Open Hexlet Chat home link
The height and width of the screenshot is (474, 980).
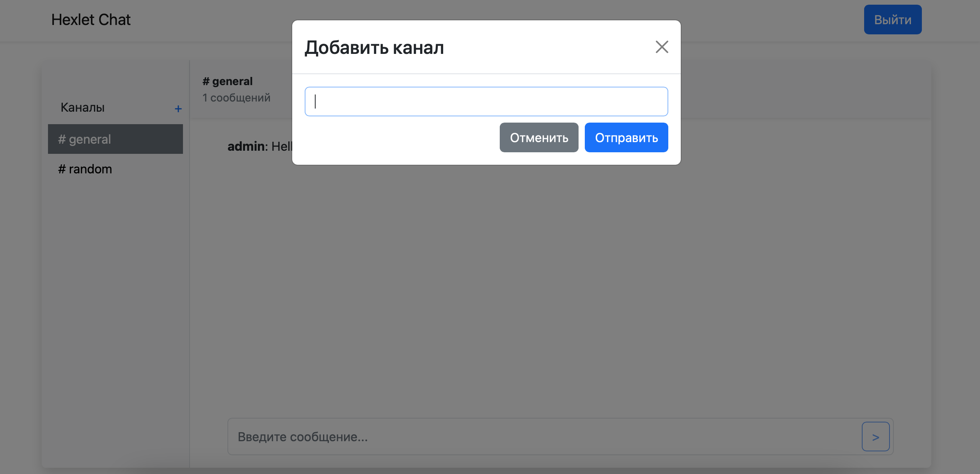coord(91,19)
